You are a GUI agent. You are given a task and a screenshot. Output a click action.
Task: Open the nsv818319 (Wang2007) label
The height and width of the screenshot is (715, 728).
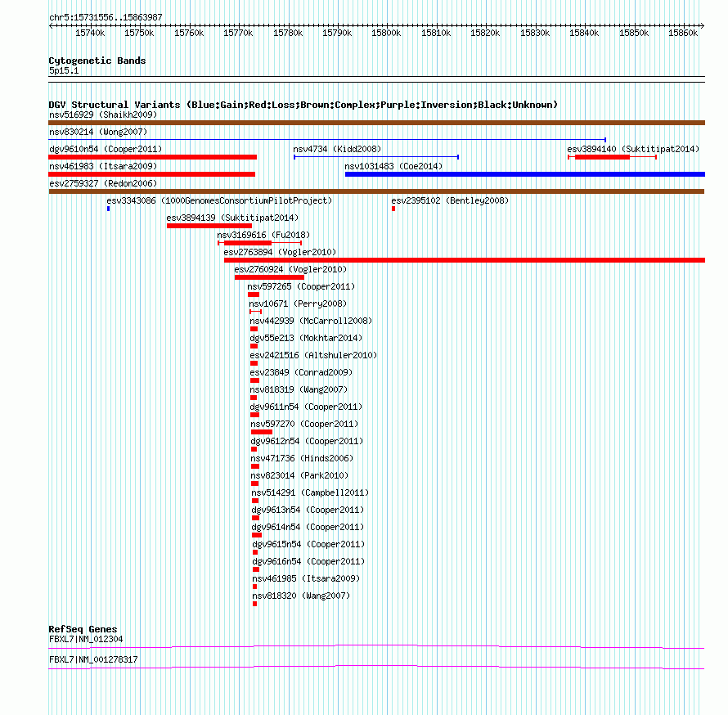pos(299,389)
